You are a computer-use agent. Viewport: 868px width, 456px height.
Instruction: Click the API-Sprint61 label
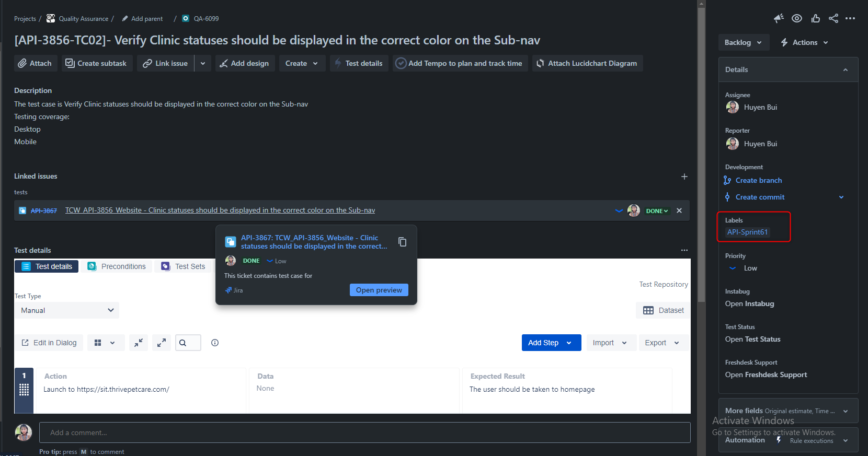pos(747,232)
